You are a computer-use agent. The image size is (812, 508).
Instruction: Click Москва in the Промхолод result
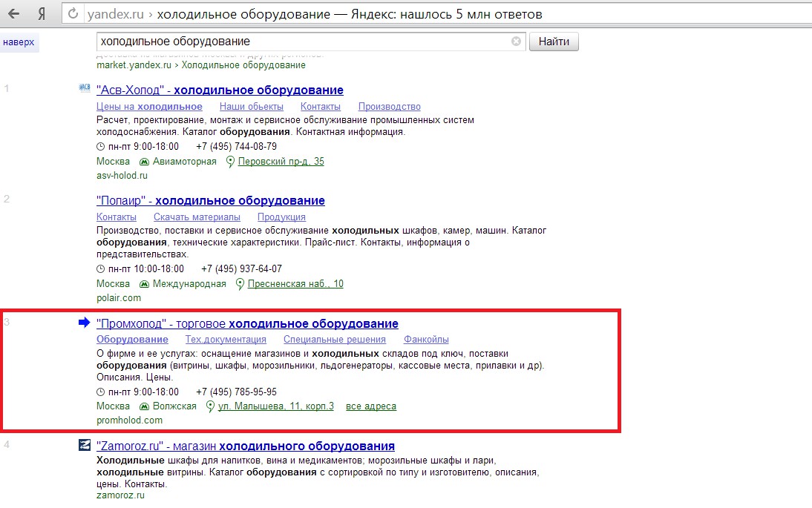[113, 406]
